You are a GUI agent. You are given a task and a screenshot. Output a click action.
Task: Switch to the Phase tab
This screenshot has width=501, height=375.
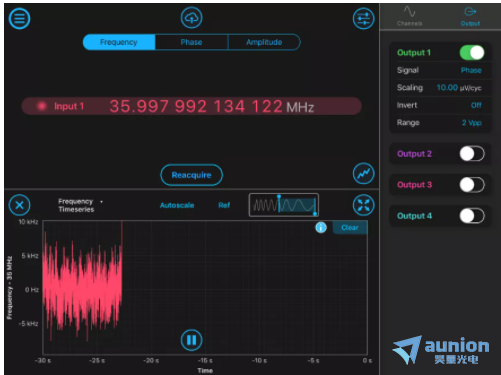tap(191, 42)
